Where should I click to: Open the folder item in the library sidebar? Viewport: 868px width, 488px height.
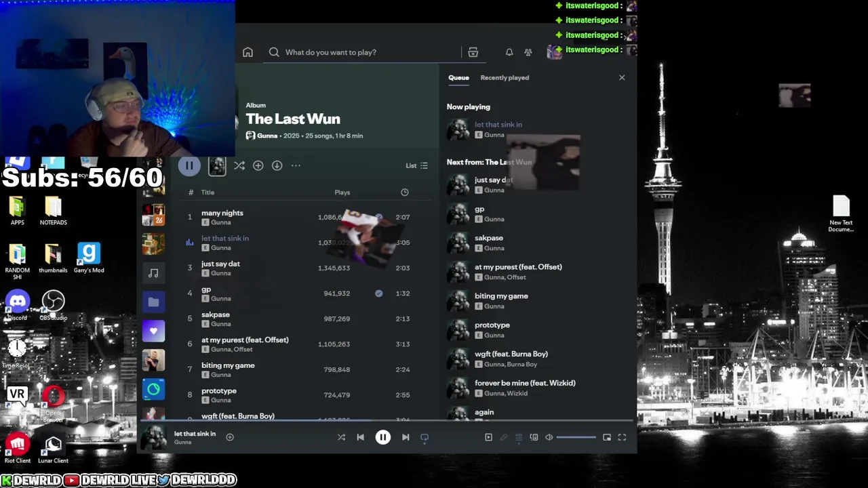(153, 302)
